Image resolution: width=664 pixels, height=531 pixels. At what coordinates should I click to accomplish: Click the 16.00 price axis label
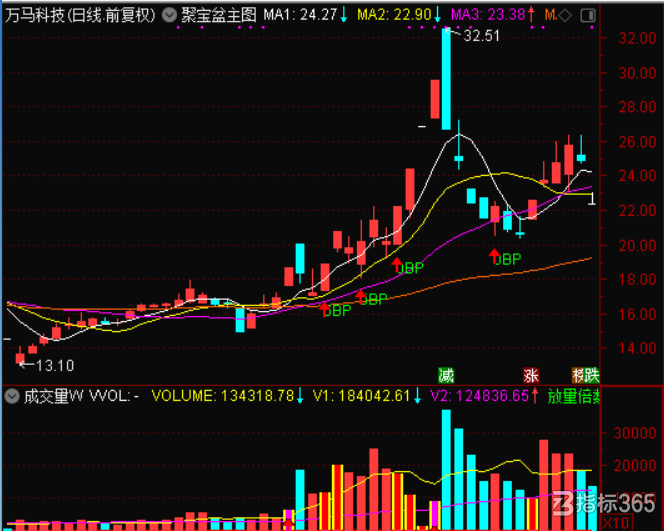tap(637, 314)
